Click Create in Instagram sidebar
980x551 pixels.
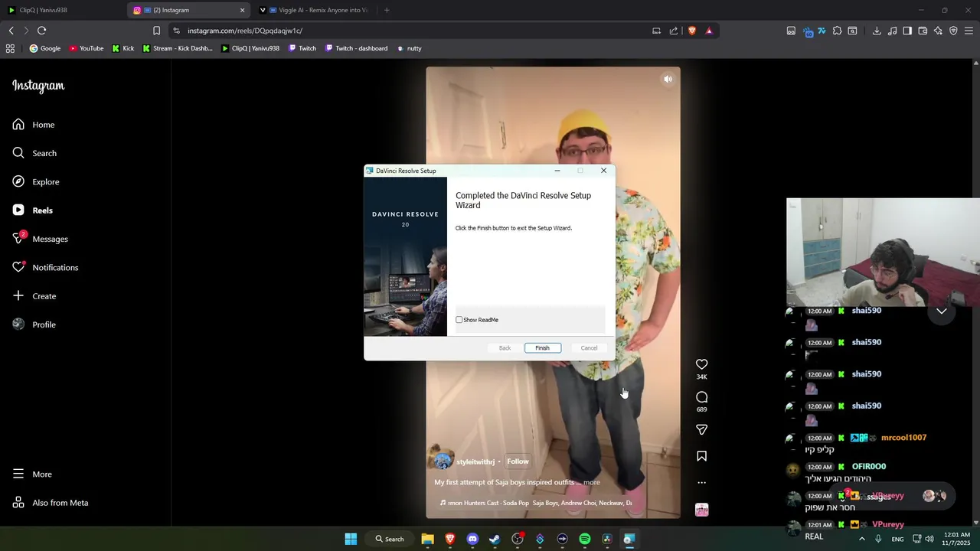point(34,296)
